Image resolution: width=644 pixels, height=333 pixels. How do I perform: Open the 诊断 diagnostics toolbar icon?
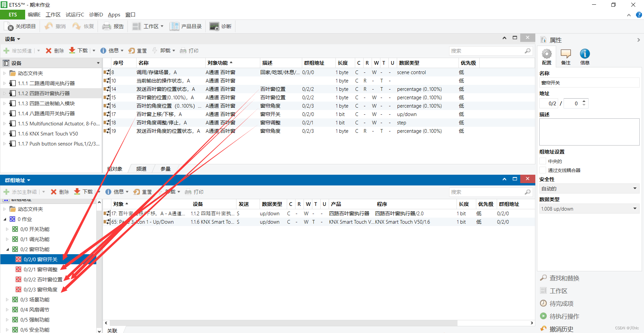(x=214, y=26)
